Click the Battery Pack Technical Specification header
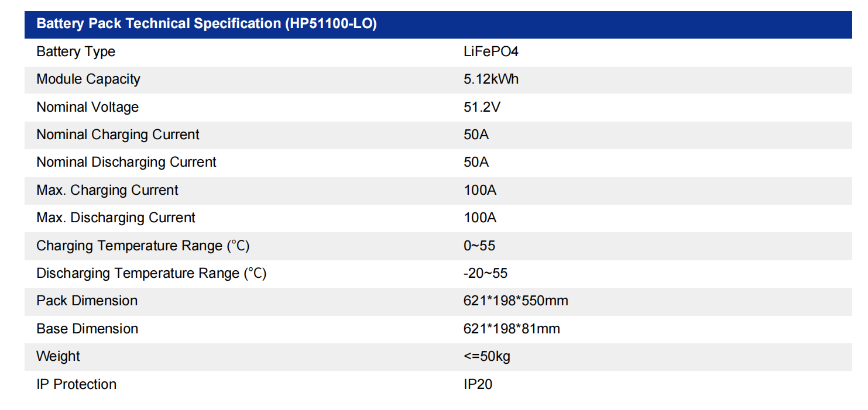This screenshot has height=410, width=868. (206, 24)
